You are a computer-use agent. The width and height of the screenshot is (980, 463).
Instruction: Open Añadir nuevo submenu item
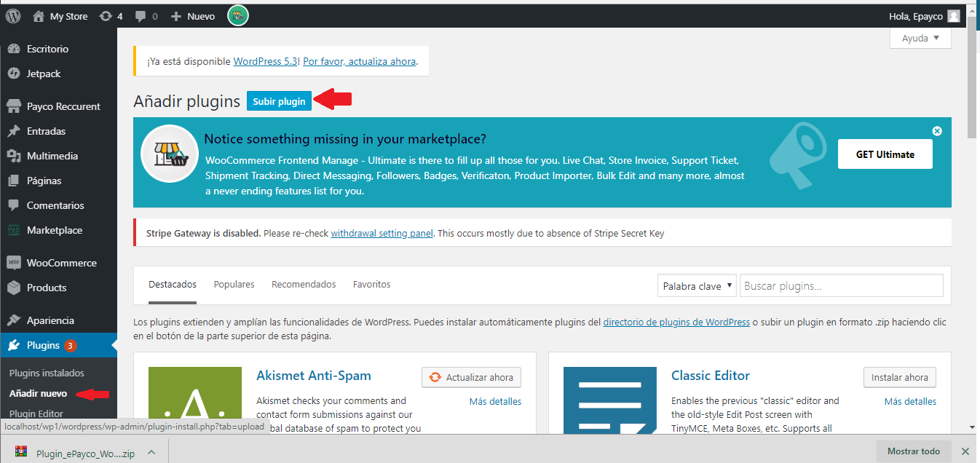click(x=38, y=393)
